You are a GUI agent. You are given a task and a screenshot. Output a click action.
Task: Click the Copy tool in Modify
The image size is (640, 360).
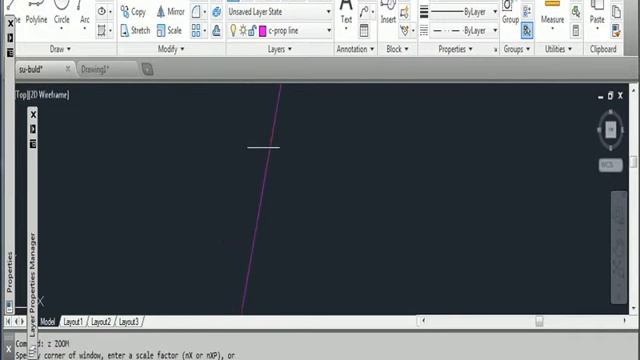(x=133, y=12)
